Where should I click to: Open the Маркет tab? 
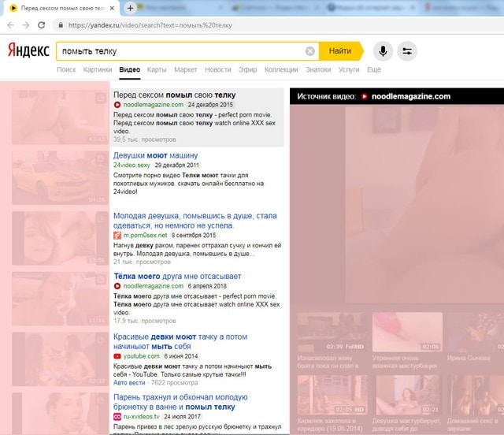[x=186, y=70]
